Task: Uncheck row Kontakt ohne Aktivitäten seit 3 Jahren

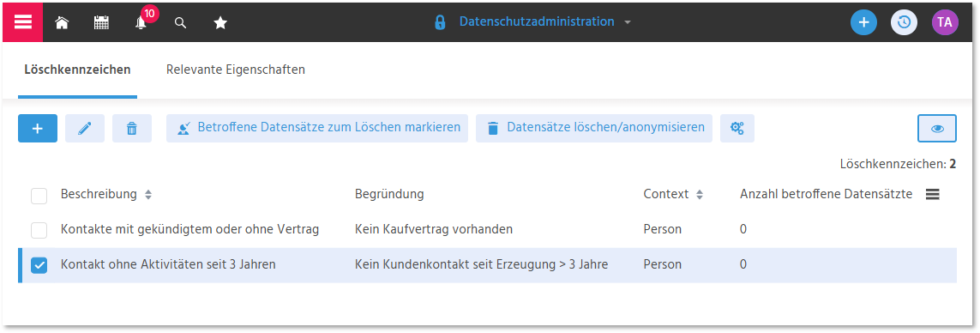Action: pyautogui.click(x=39, y=265)
